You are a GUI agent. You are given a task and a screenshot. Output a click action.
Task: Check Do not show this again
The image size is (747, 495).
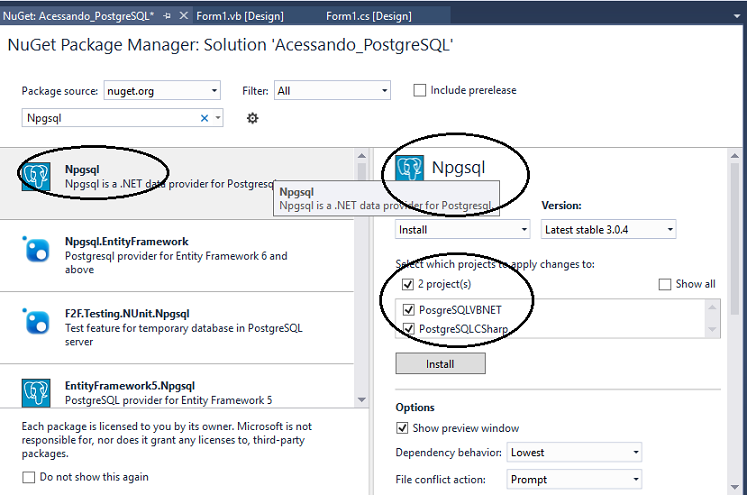pyautogui.click(x=29, y=477)
